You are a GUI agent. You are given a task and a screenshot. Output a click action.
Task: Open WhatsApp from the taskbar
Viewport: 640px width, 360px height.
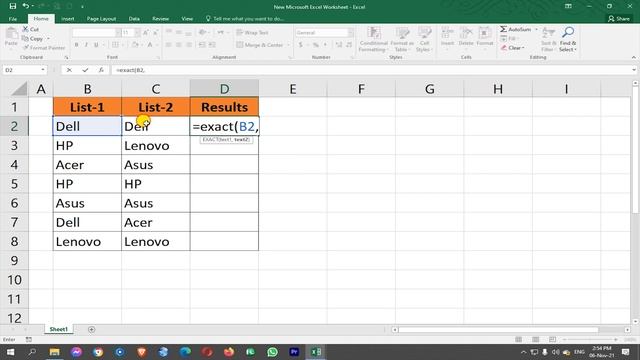tap(272, 352)
